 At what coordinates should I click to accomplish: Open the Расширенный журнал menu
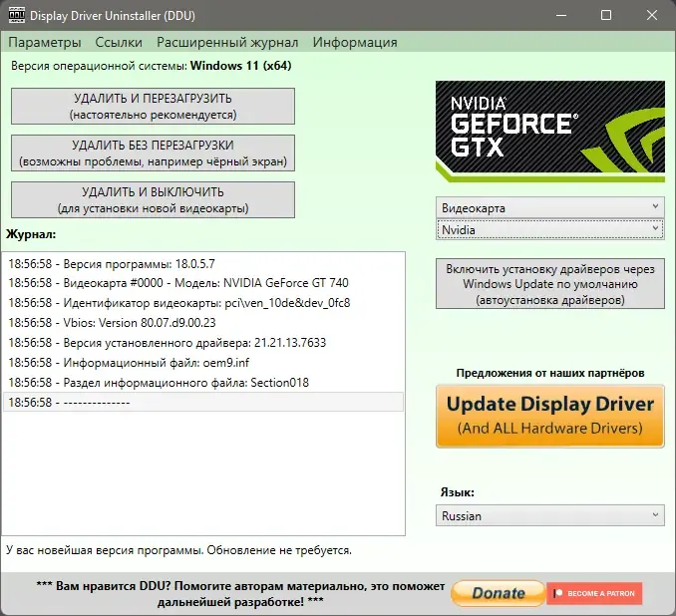227,42
